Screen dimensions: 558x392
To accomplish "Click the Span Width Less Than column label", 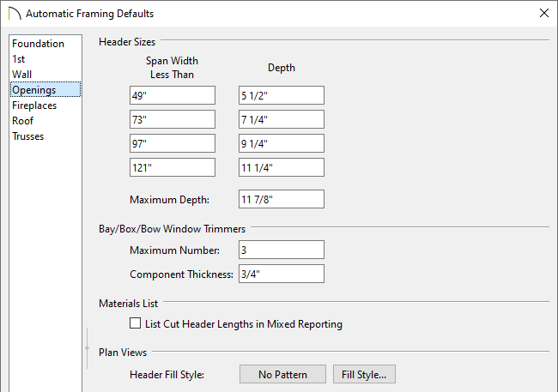I will click(x=172, y=68).
